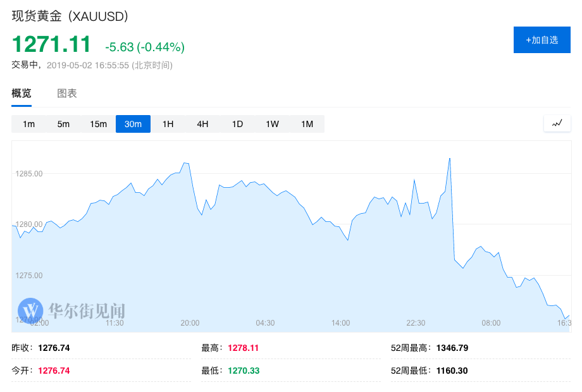Open the 图表 chart tab
This screenshot has width=582, height=392.
(67, 94)
